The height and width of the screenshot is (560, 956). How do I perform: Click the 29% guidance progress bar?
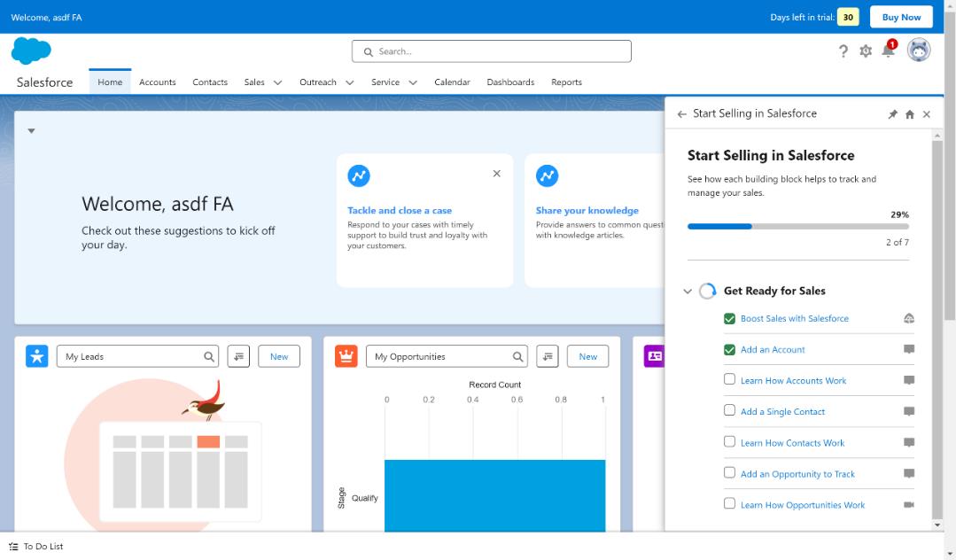797,227
